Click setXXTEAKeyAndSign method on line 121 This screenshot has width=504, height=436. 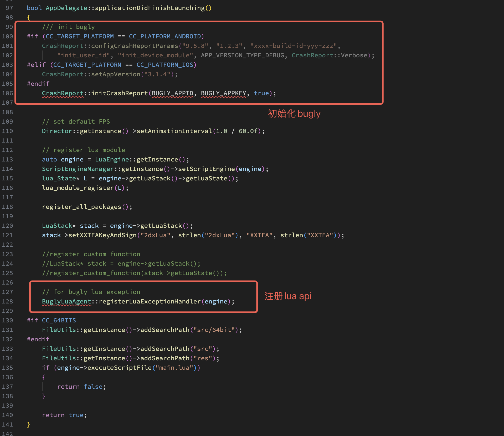[x=102, y=235]
